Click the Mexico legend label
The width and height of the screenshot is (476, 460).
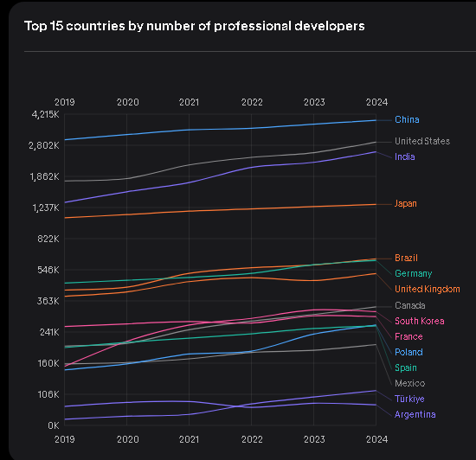pyautogui.click(x=409, y=383)
